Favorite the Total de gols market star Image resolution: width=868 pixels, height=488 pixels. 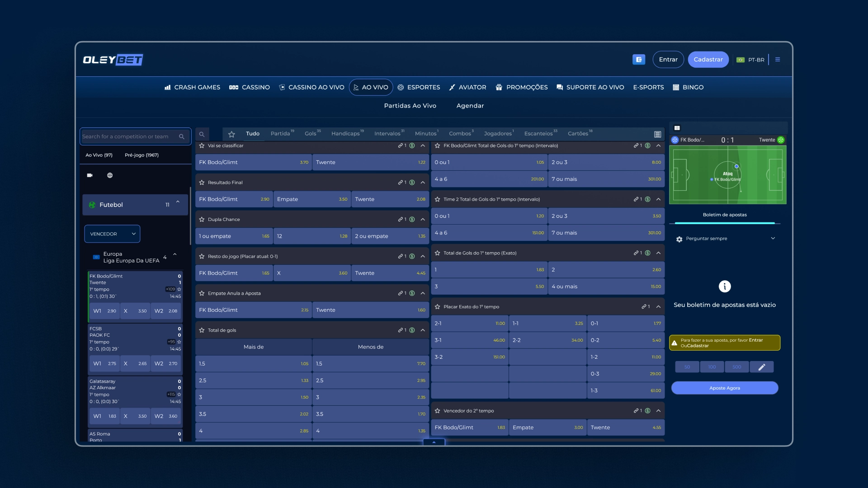pos(202,330)
